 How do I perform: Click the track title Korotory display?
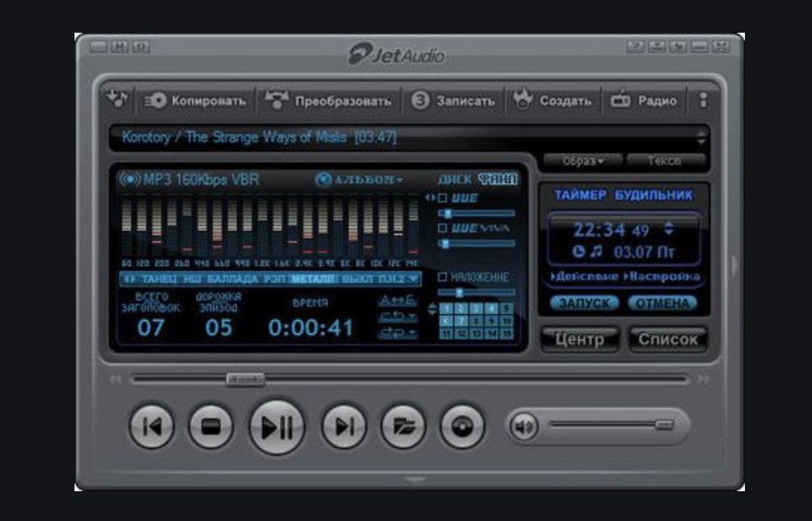tap(259, 137)
